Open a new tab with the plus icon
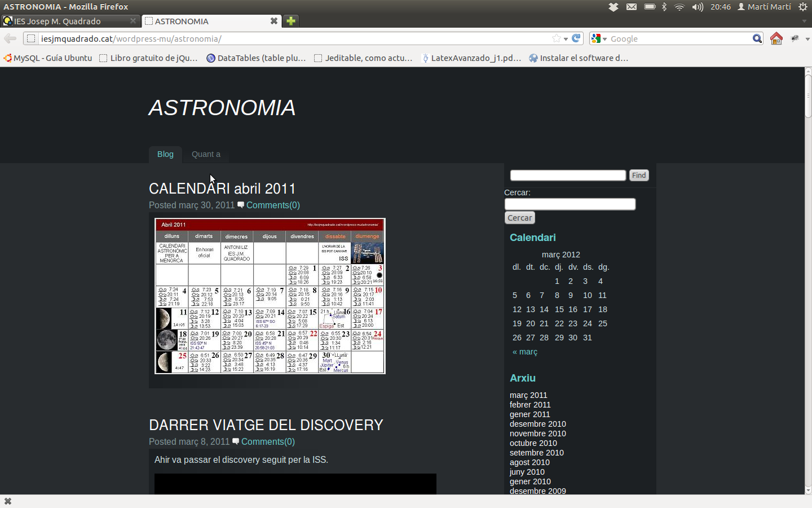Image resolution: width=812 pixels, height=508 pixels. [x=291, y=21]
